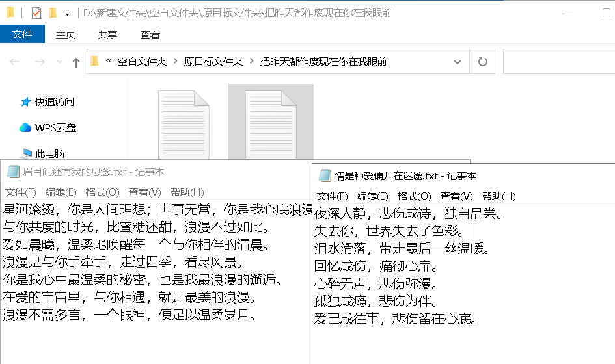The width and height of the screenshot is (615, 364).
Task: Click the line 在爱的宇宙里，与你相遇
Action: click(129, 298)
